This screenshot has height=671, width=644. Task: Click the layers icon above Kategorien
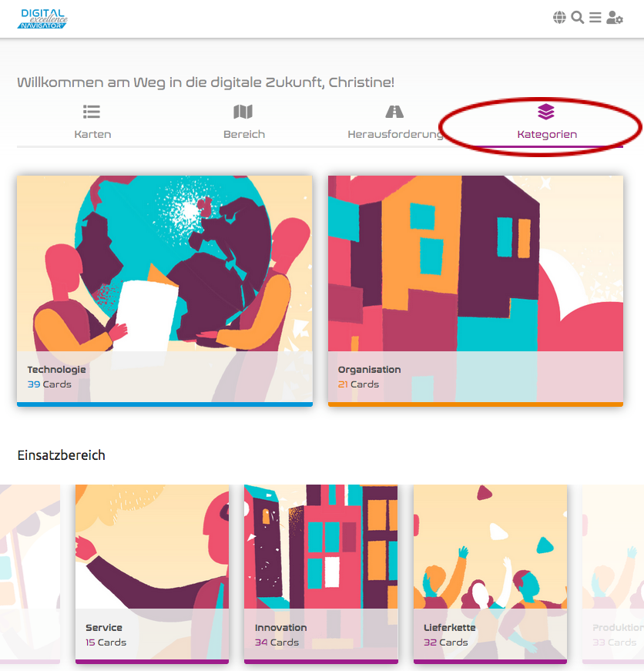click(546, 112)
